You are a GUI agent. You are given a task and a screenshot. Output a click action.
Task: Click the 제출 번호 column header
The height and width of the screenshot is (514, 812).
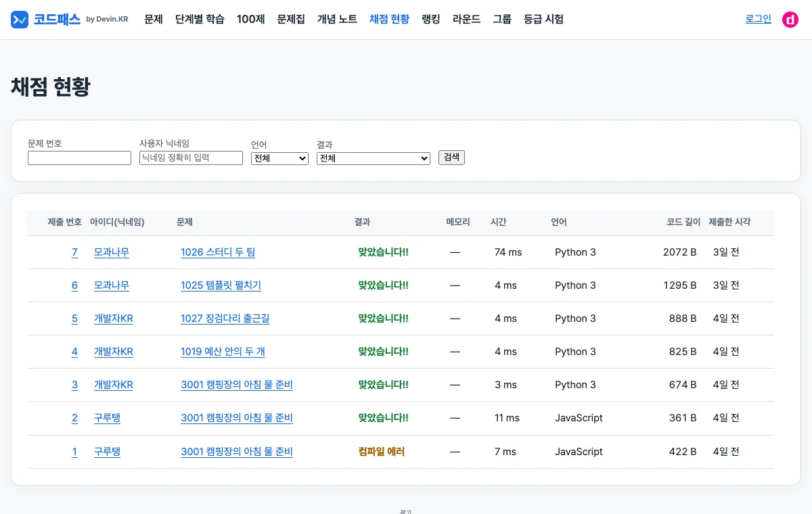pyautogui.click(x=65, y=222)
